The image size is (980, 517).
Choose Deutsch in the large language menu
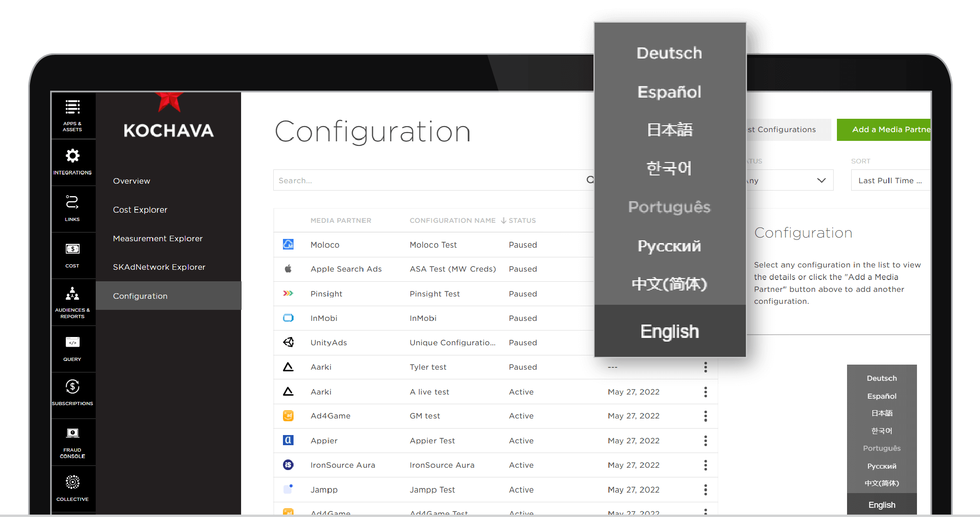pyautogui.click(x=669, y=53)
